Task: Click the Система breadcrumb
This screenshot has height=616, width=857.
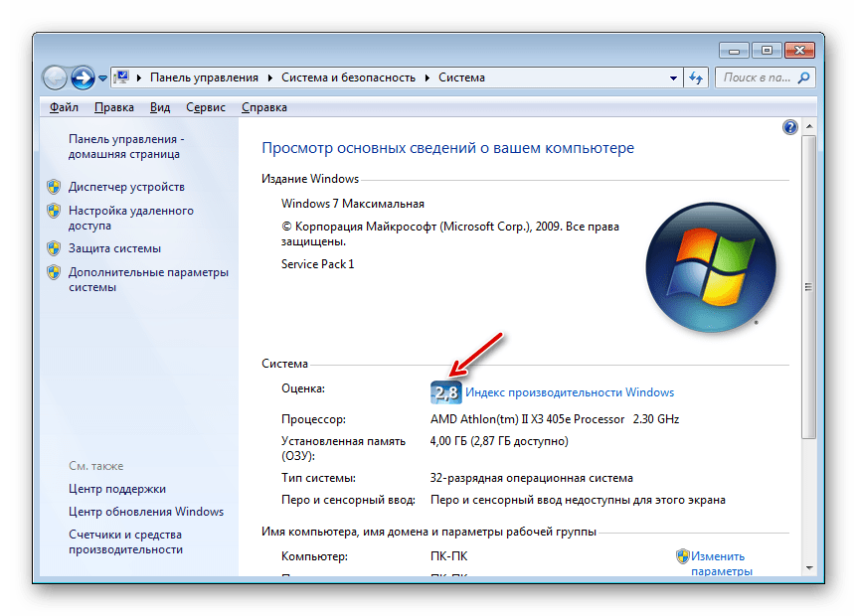Action: pyautogui.click(x=461, y=77)
